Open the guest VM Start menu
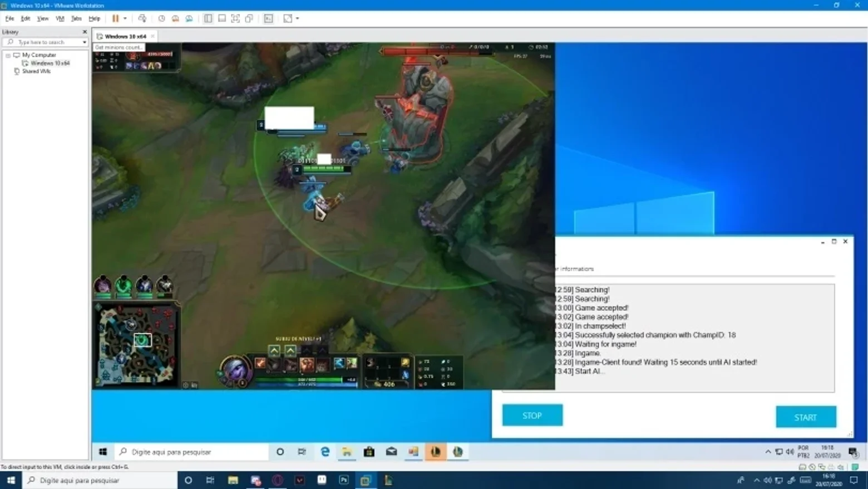The height and width of the screenshot is (489, 868). pyautogui.click(x=103, y=452)
